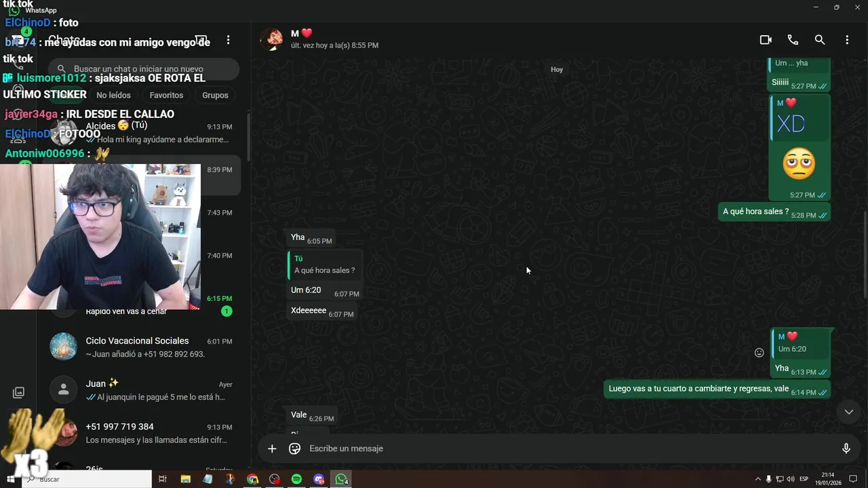Click 'últ. vez hoy a la(s) 8:55 PM'
Viewport: 868px width, 488px height.
(x=334, y=45)
